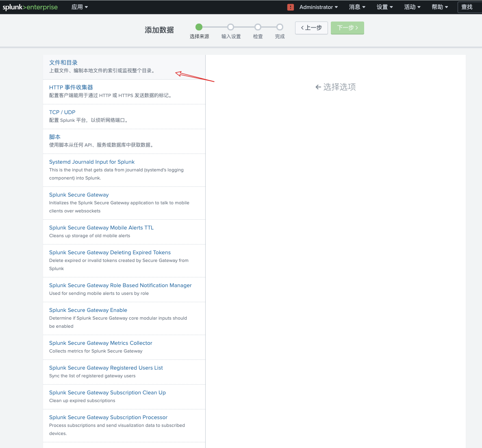
Task: Click the 输入设置 wizard step circle
Action: tap(230, 27)
